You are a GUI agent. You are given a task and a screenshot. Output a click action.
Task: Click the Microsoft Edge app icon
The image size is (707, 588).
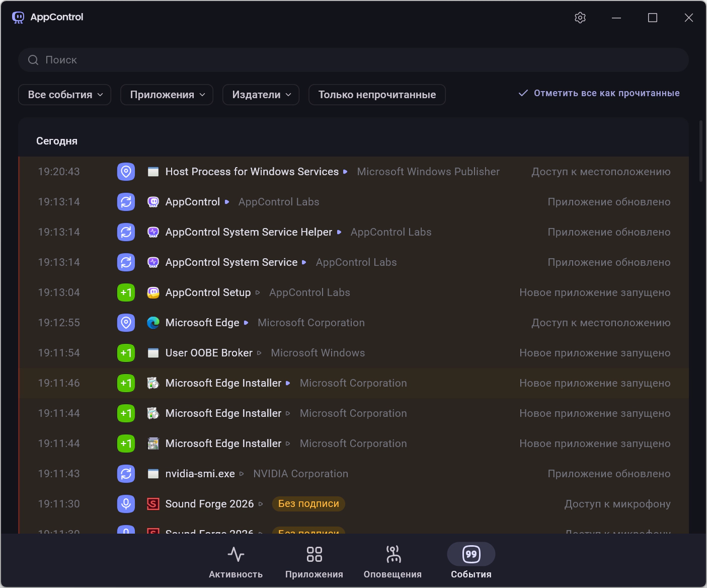click(x=153, y=323)
